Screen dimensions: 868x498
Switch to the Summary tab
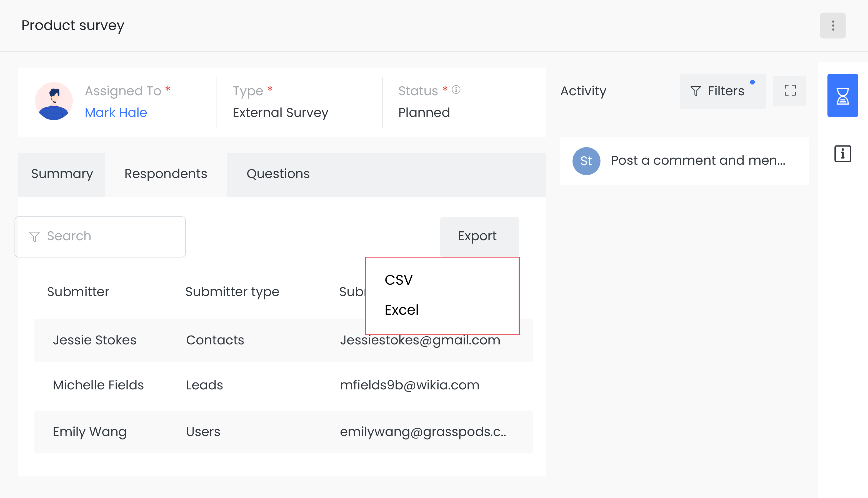(x=62, y=174)
